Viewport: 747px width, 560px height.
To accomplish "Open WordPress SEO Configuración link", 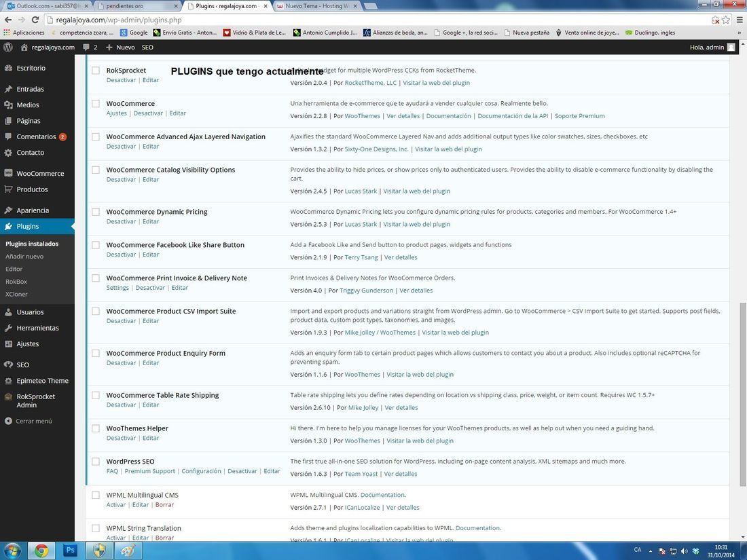I will pyautogui.click(x=201, y=471).
